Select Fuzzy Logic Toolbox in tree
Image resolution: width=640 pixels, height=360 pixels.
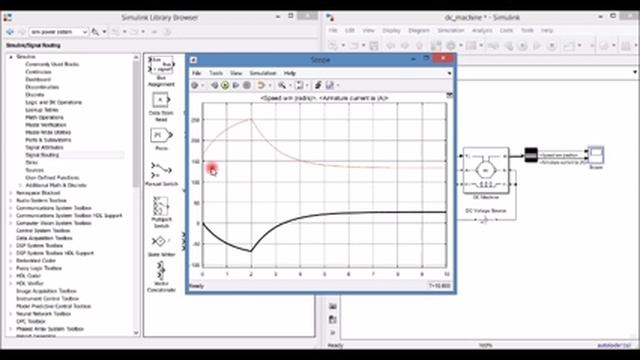click(x=39, y=268)
